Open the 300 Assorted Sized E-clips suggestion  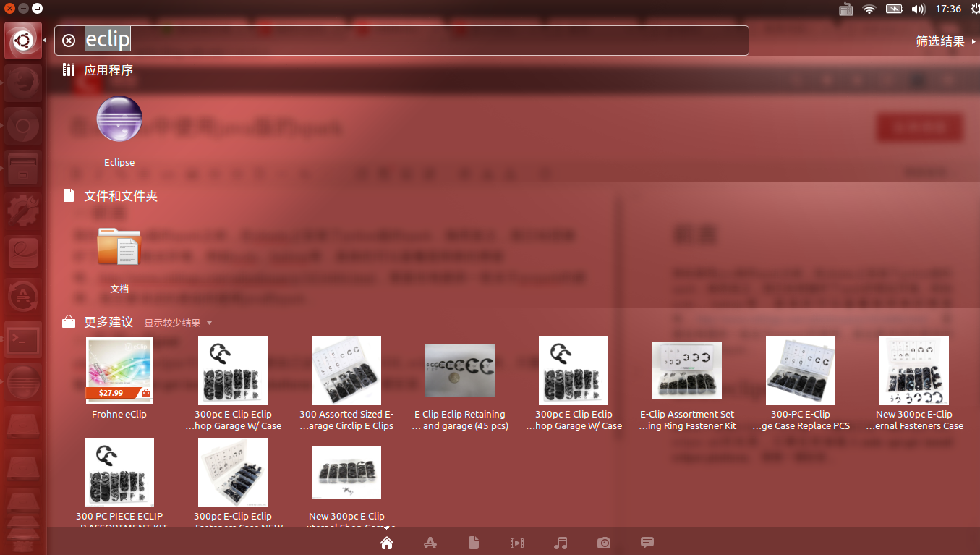[x=346, y=384]
